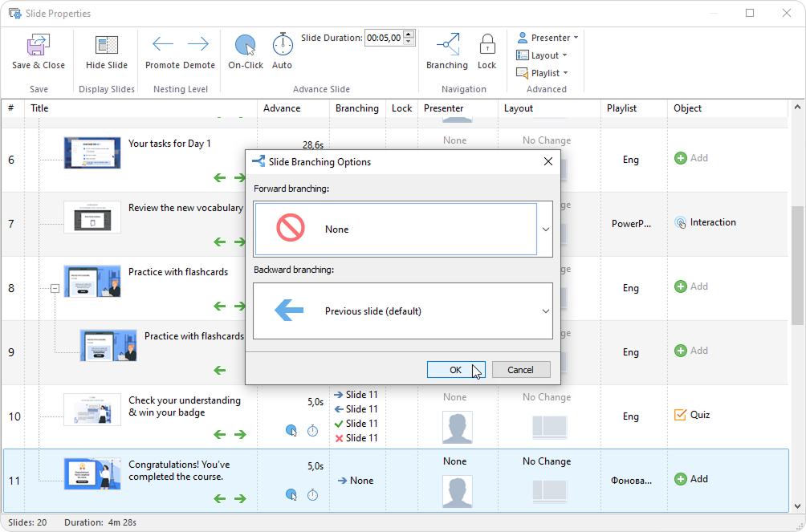Toggle on-click advance for slide 10
Image resolution: width=806 pixels, height=532 pixels.
click(x=291, y=431)
